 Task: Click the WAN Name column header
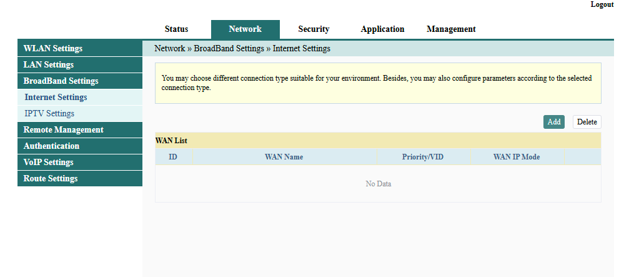tap(284, 157)
